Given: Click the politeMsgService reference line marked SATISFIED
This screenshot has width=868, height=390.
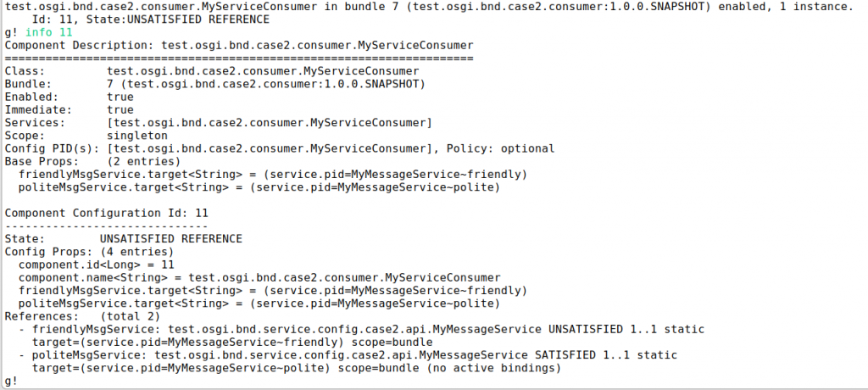Looking at the screenshot, I should (348, 355).
